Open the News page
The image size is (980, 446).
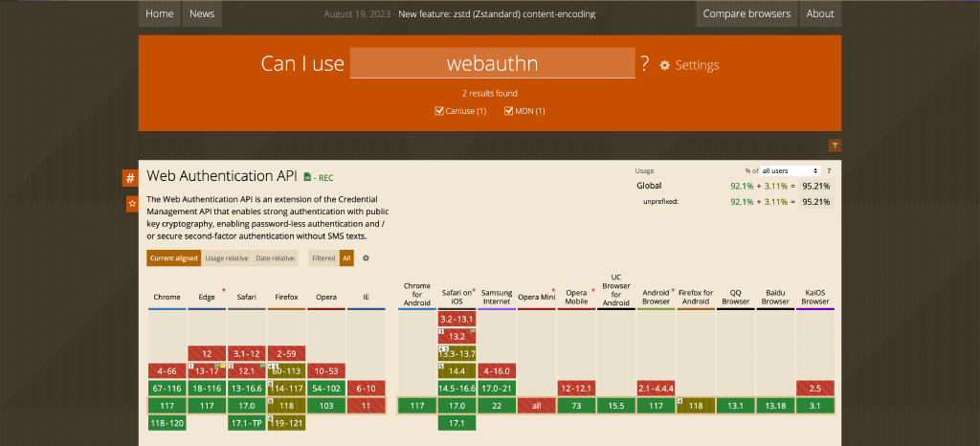202,13
